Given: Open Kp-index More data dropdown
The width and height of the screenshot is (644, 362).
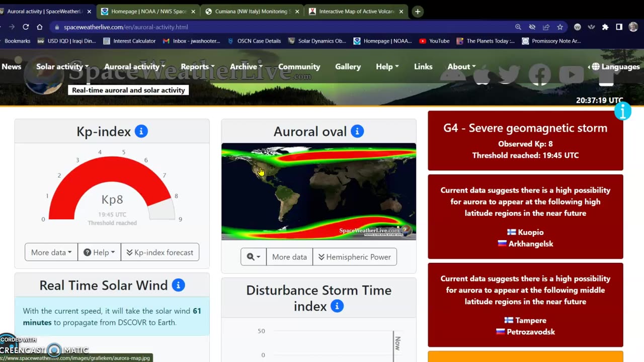Looking at the screenshot, I should (x=51, y=252).
